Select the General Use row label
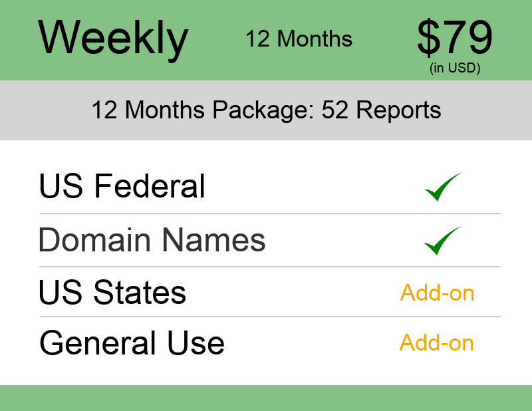Viewport: 532px width, 411px height. tap(132, 343)
